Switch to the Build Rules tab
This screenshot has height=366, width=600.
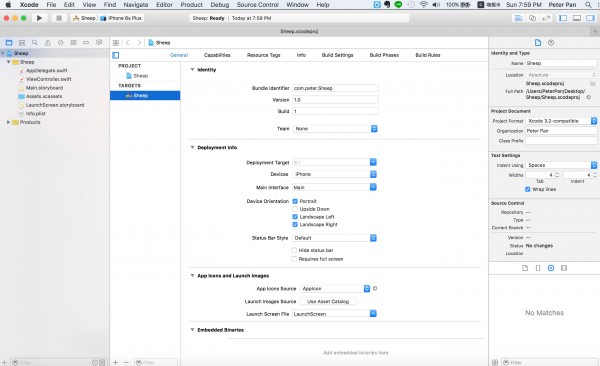(x=428, y=55)
